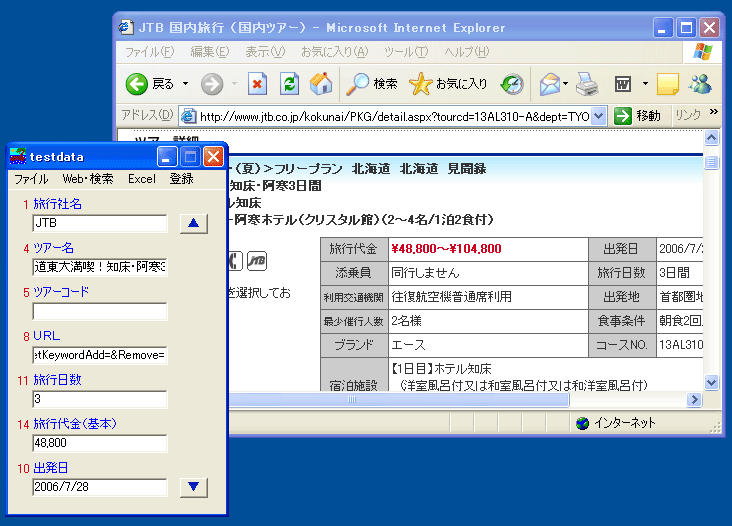Viewport: 732px width, 526px height.
Task: Click the ツアー名 tour name field
Action: click(100, 267)
